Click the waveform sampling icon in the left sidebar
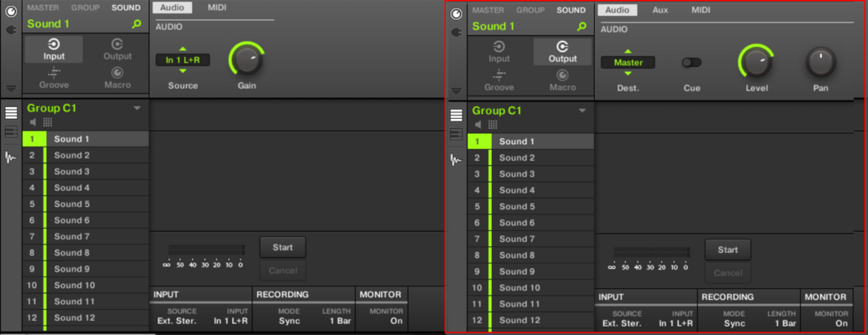 point(11,157)
